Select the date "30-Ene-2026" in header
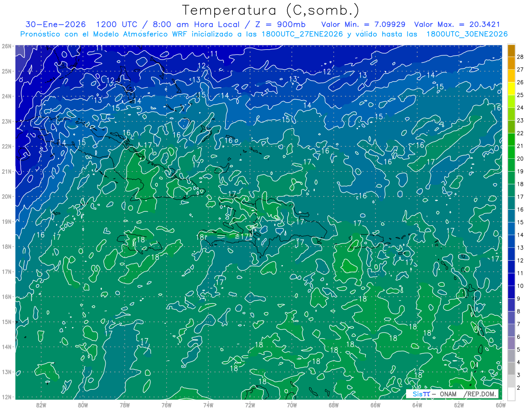This screenshot has height=411, width=532. pos(55,25)
